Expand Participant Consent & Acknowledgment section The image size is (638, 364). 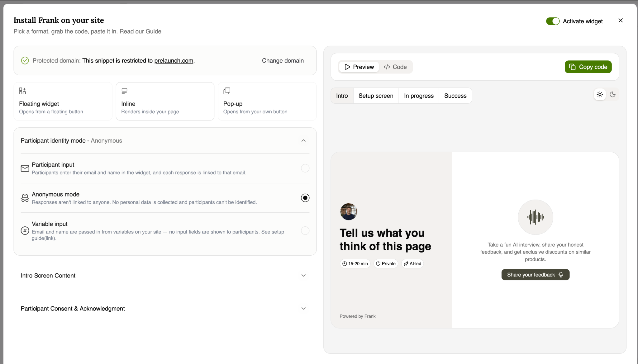[303, 309]
